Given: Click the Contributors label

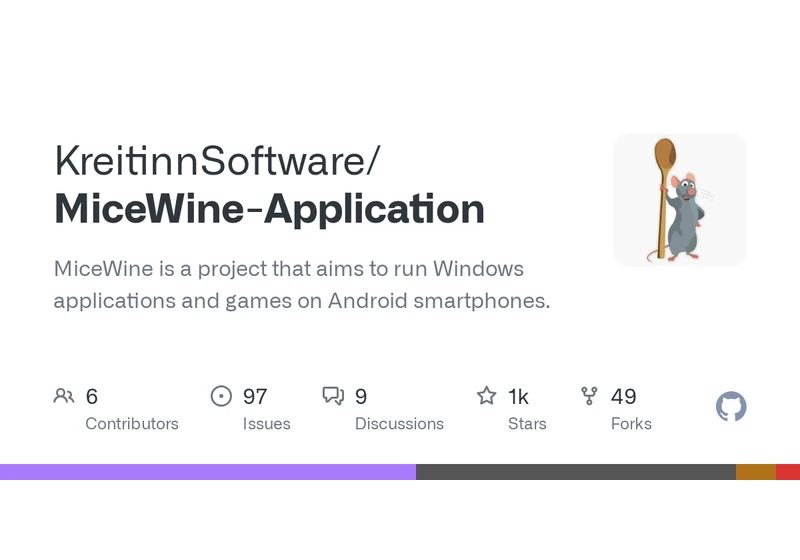Looking at the screenshot, I should coord(132,424).
